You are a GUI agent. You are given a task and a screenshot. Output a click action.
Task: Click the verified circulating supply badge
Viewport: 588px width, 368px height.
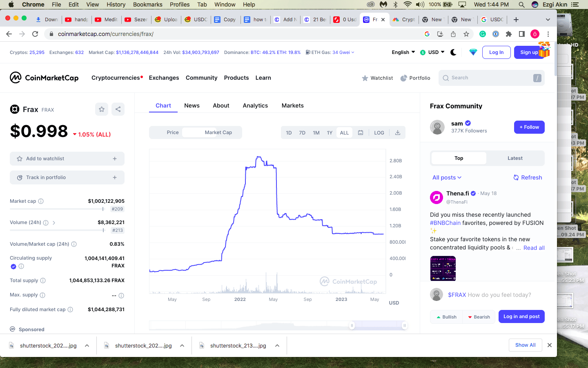[13, 267]
